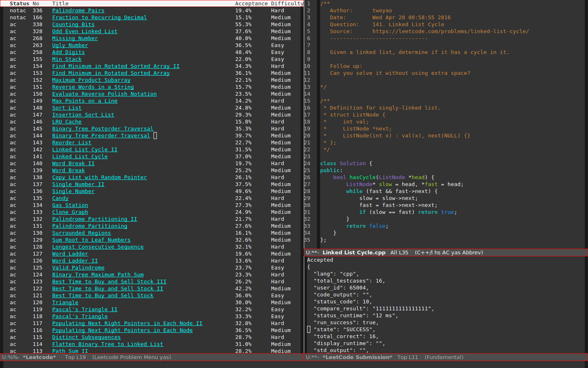Open Fraction to Recurring Decimal problem
588x368 pixels.
tap(99, 18)
